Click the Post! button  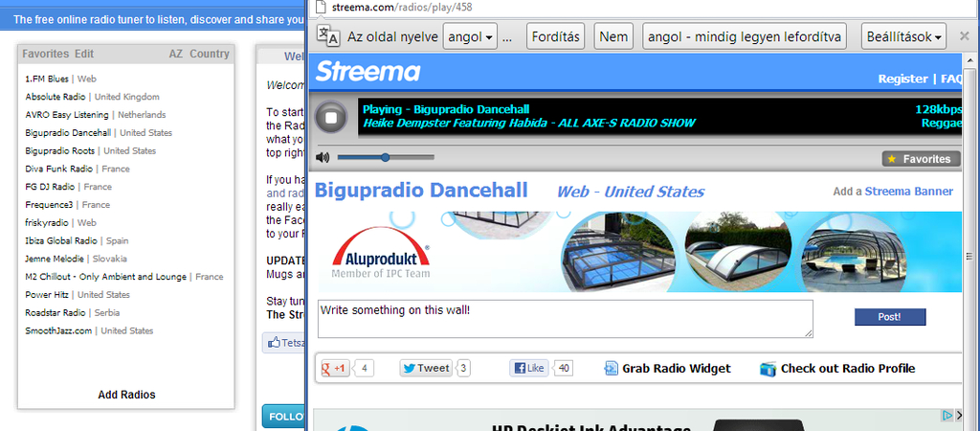point(890,317)
